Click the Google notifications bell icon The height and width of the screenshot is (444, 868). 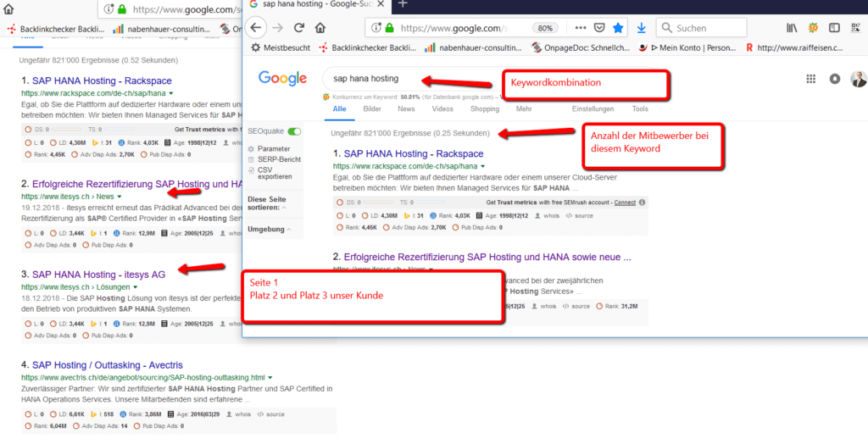(835, 79)
